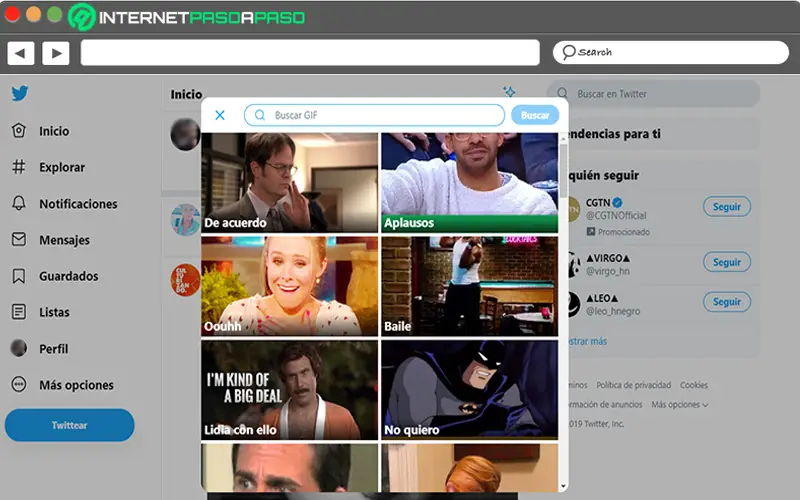
Task: Click the Guardados bookmark icon
Action: pos(19,276)
